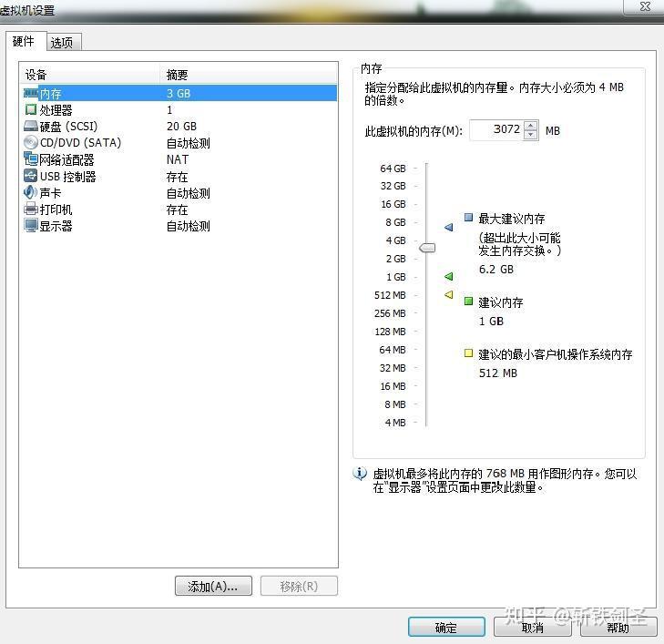Click the 16 GB slider scale label

click(393, 204)
